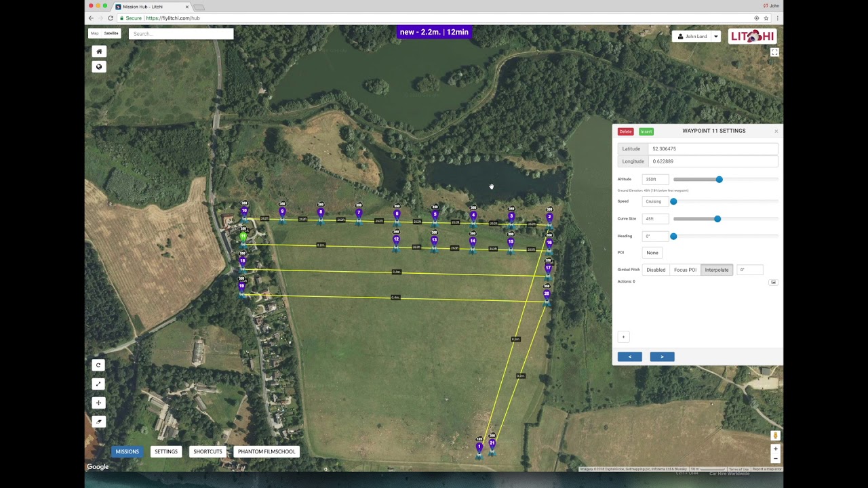The image size is (868, 488).
Task: Zoom out the map with minus button
Action: 775,458
